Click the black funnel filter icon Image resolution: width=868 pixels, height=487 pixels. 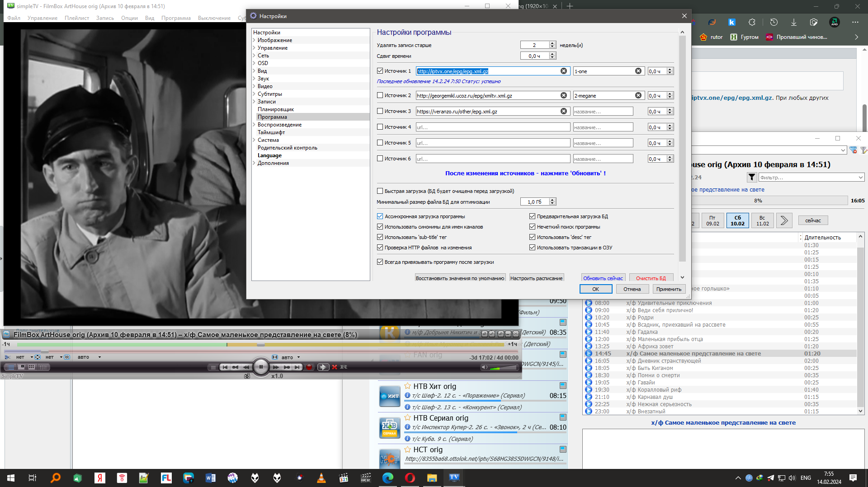pyautogui.click(x=751, y=177)
